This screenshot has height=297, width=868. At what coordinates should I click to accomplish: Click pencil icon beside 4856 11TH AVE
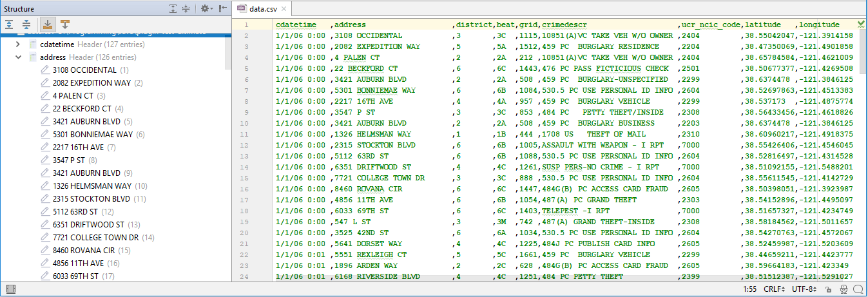click(x=45, y=263)
